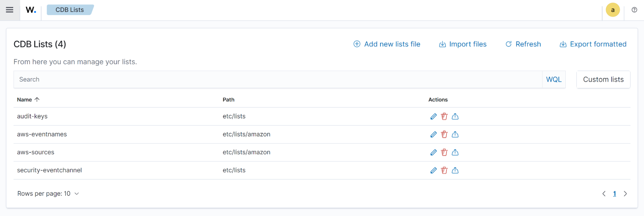644x216 pixels.
Task: Delete the aws-eventnames list
Action: point(444,135)
